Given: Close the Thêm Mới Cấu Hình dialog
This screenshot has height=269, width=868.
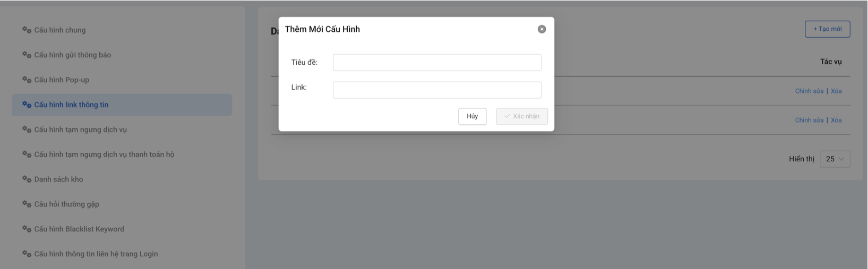Looking at the screenshot, I should [542, 29].
